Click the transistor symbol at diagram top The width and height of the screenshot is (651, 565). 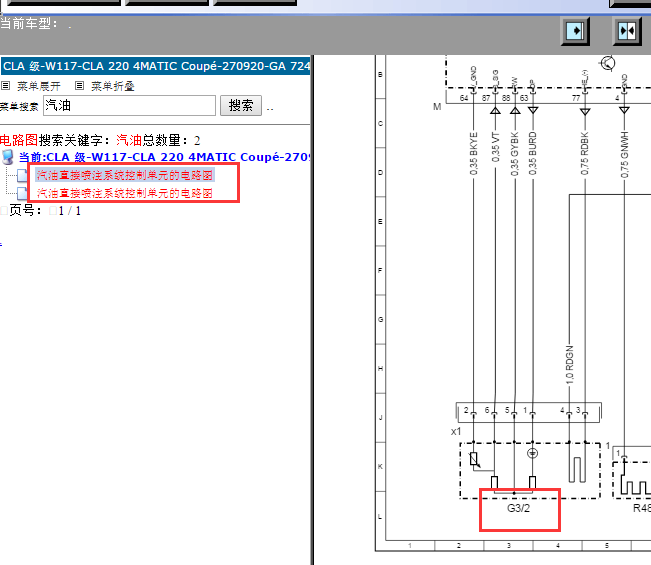pyautogui.click(x=608, y=63)
